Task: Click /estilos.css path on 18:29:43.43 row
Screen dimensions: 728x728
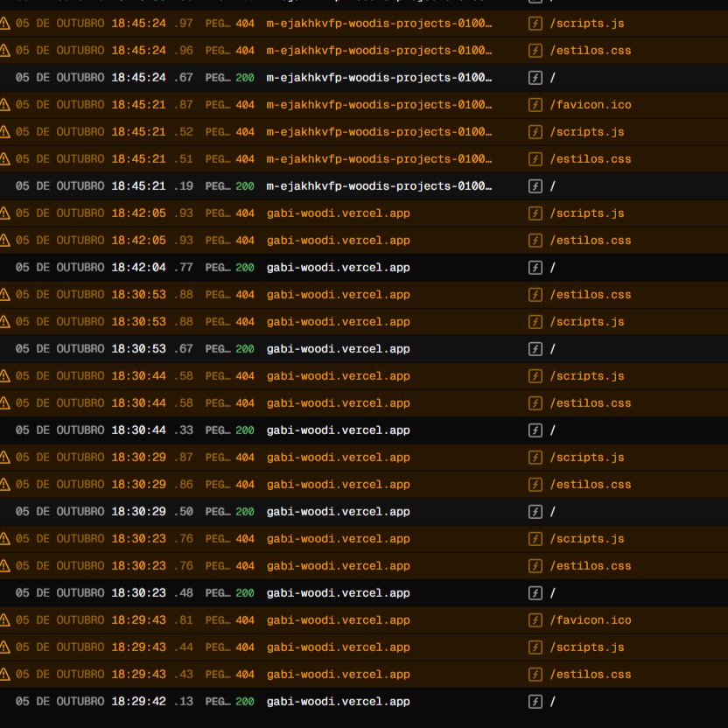Action: [x=590, y=674]
